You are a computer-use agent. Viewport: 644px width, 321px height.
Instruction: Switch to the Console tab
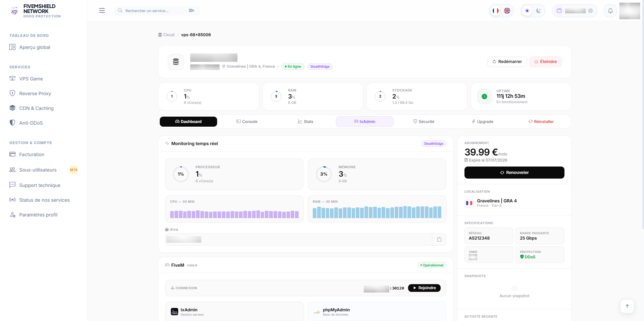[x=247, y=122]
